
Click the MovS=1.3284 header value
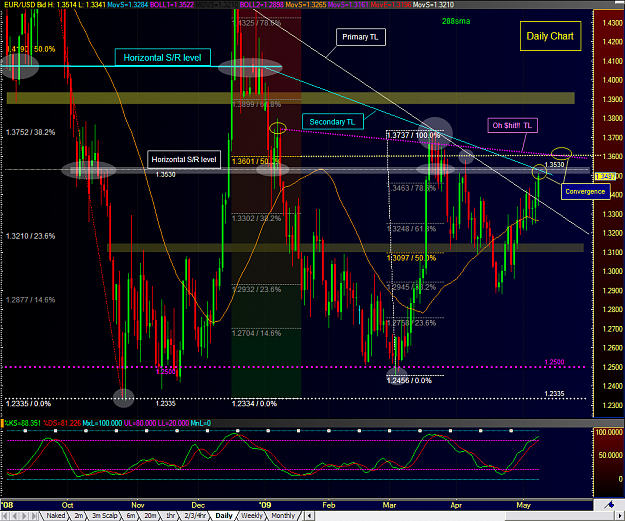tap(128, 5)
